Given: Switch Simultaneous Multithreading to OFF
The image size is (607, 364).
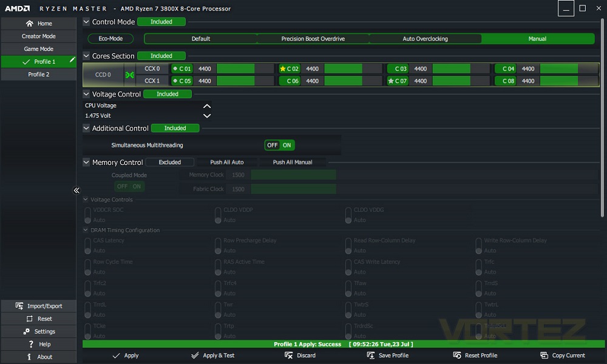Looking at the screenshot, I should (272, 146).
